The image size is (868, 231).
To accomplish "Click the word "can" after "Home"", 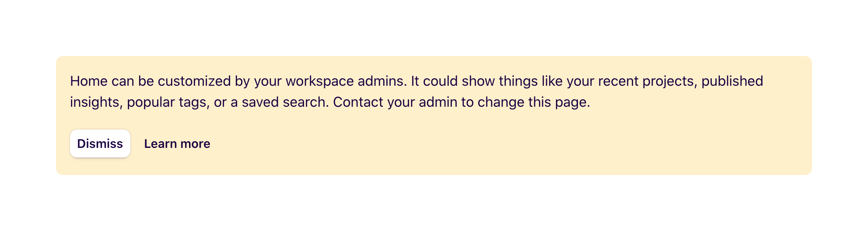I will 123,81.
